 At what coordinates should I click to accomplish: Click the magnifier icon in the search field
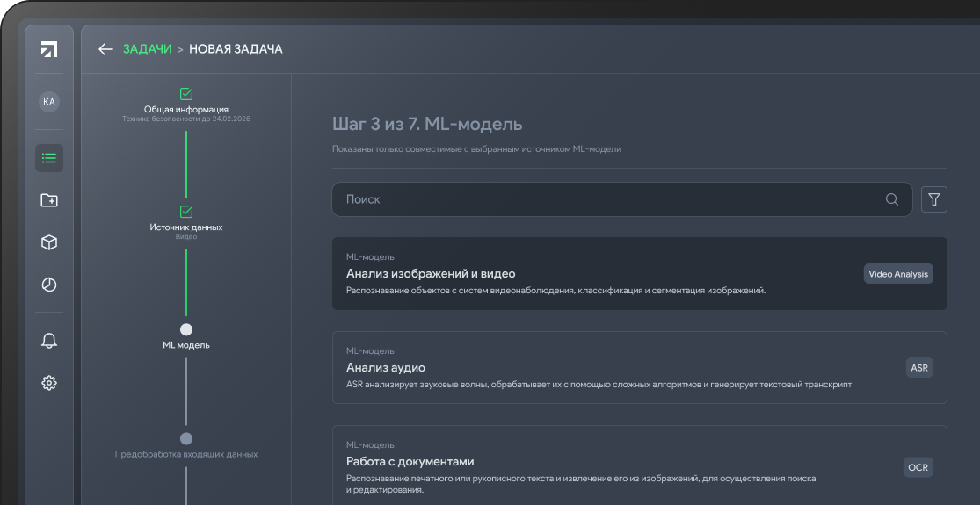[x=892, y=199]
